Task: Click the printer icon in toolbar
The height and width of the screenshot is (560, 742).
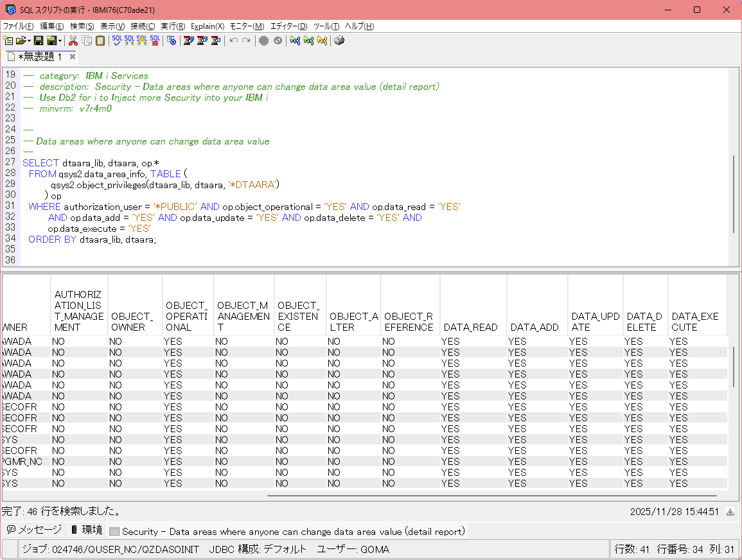Action: (339, 40)
